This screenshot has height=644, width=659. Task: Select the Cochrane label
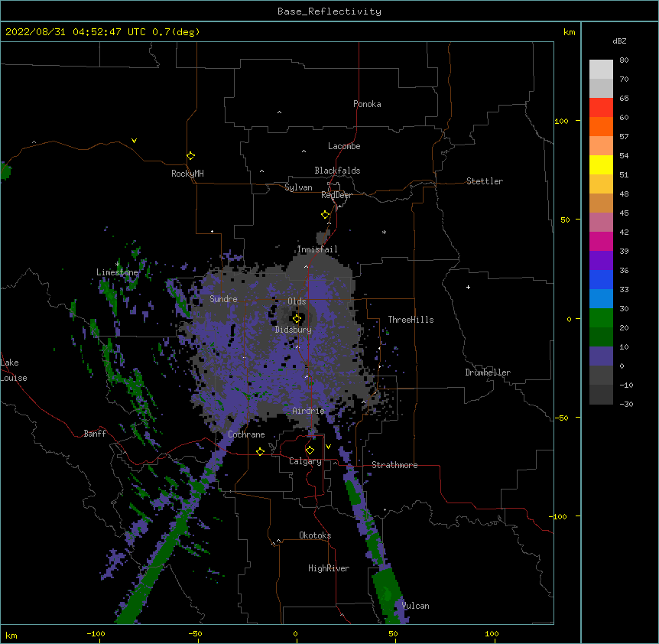246,434
